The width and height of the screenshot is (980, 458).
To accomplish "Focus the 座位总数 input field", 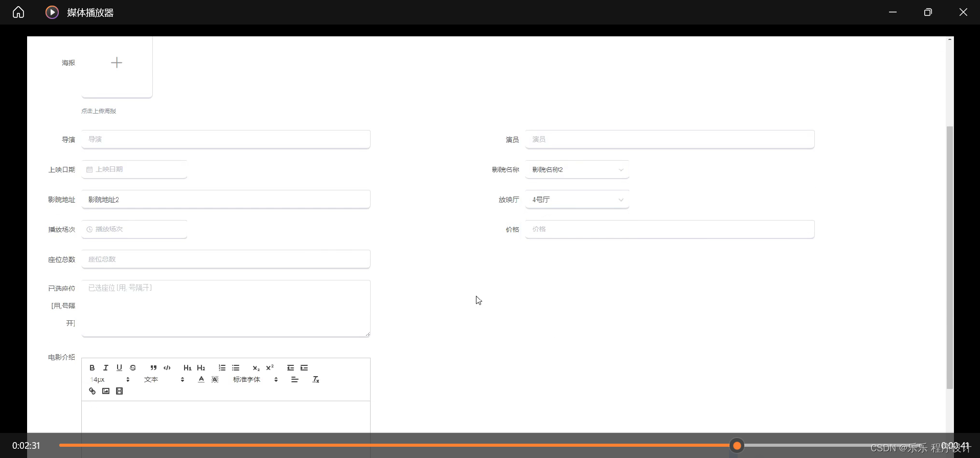I will [226, 259].
